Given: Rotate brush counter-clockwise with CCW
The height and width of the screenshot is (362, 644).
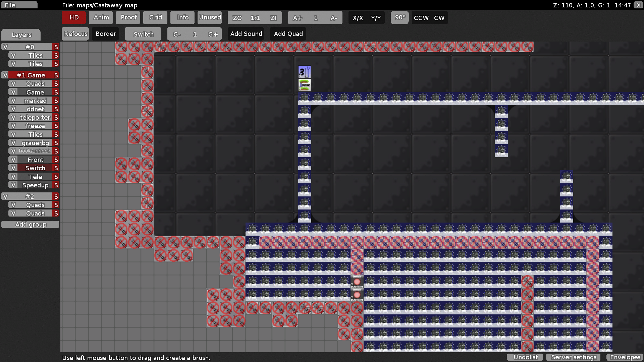Looking at the screenshot, I should coord(421,18).
